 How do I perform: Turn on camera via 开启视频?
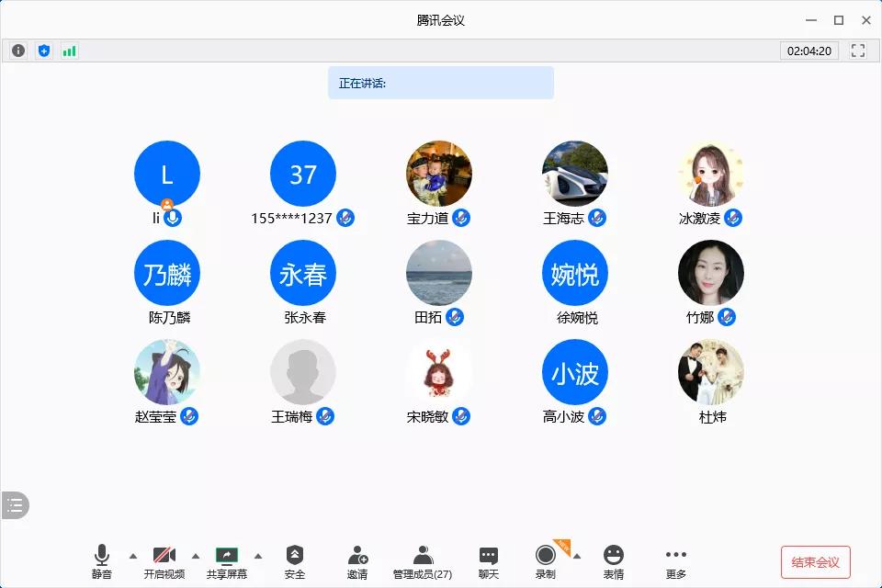[164, 561]
